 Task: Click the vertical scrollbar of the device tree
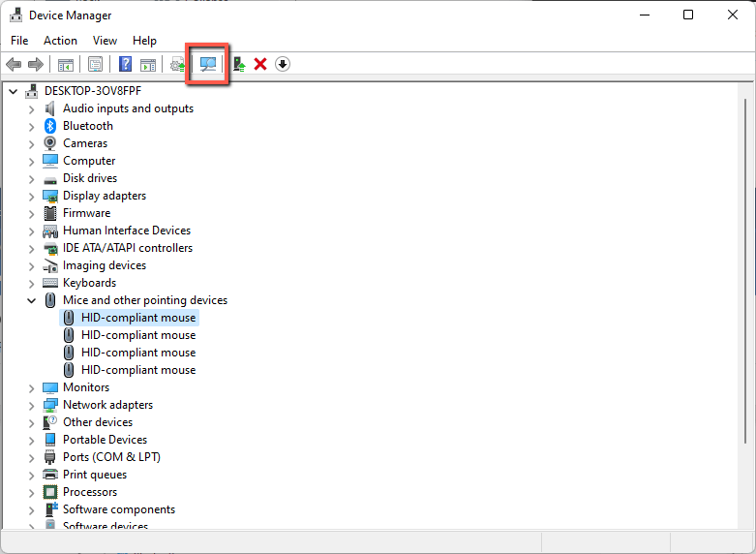[745, 270]
